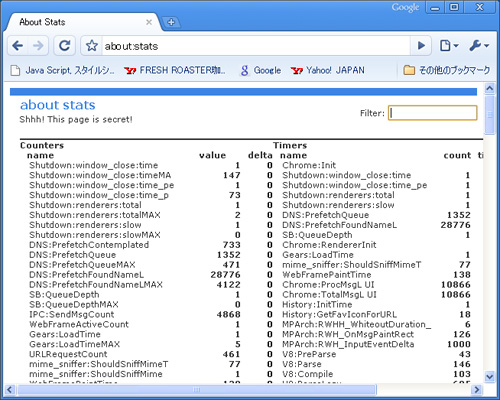Open the Java Script bookmark
The width and height of the screenshot is (500, 400).
pos(62,70)
